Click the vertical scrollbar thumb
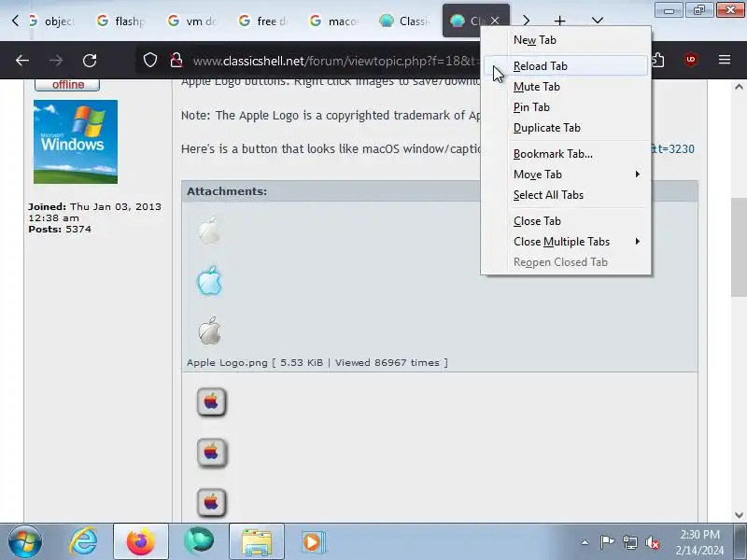 739,246
